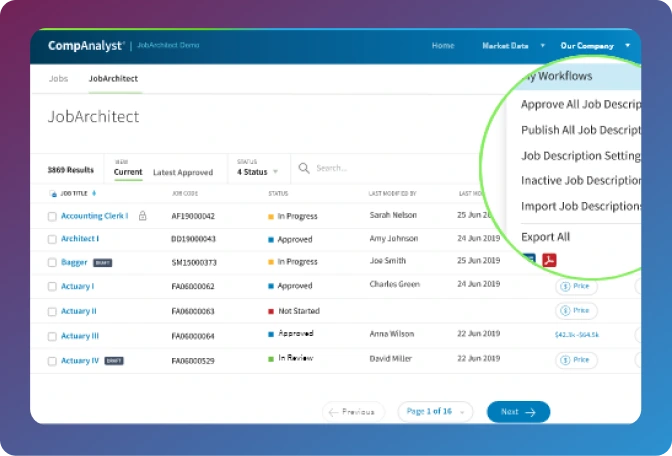Select the Actuary III row checkbox
The height and width of the screenshot is (456, 672).
pos(52,336)
